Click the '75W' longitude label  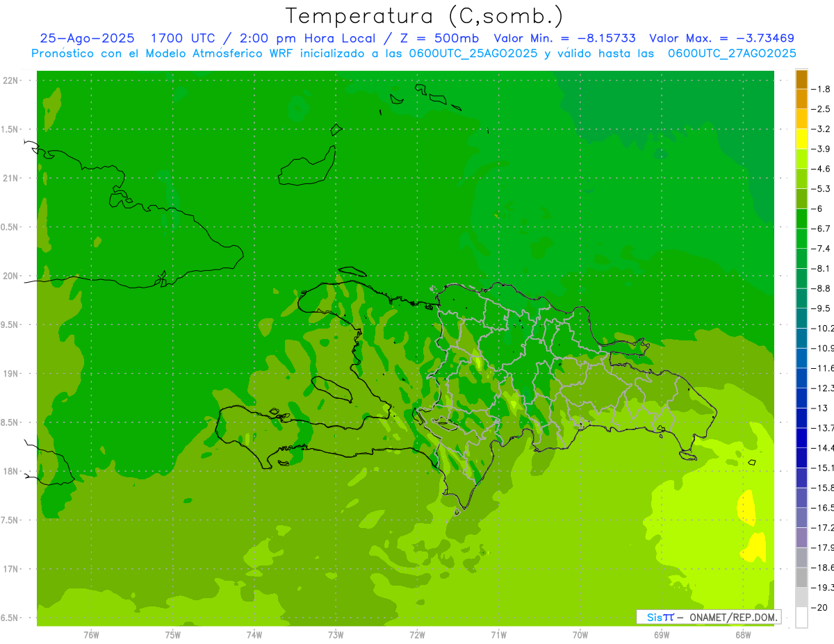[173, 635]
